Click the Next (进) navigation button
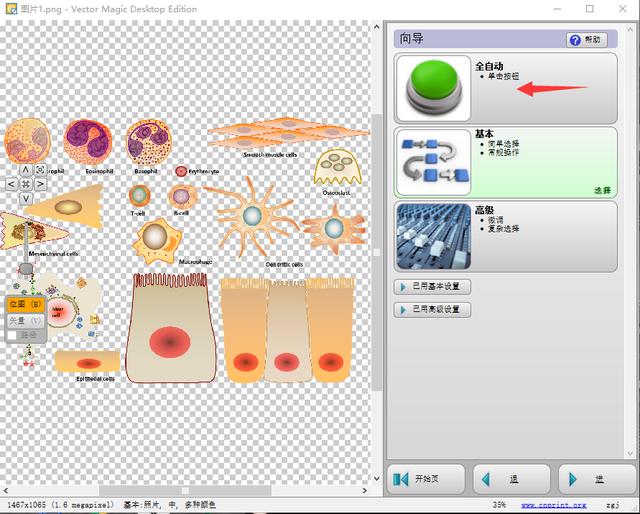Image resolution: width=640 pixels, height=514 pixels. (597, 479)
